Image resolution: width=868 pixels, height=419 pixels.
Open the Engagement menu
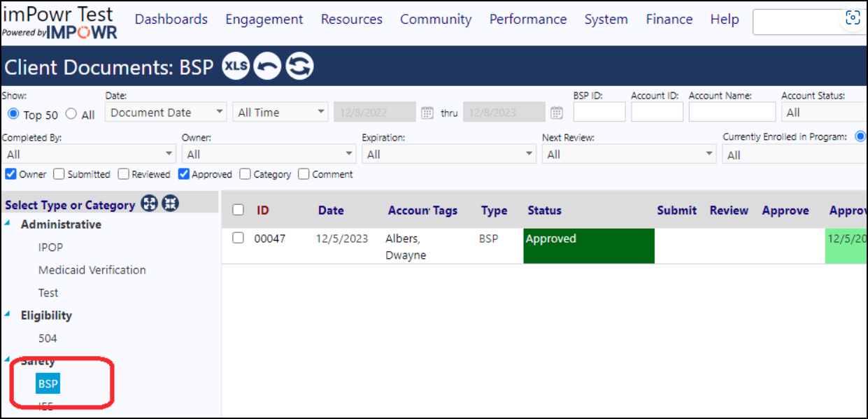264,20
